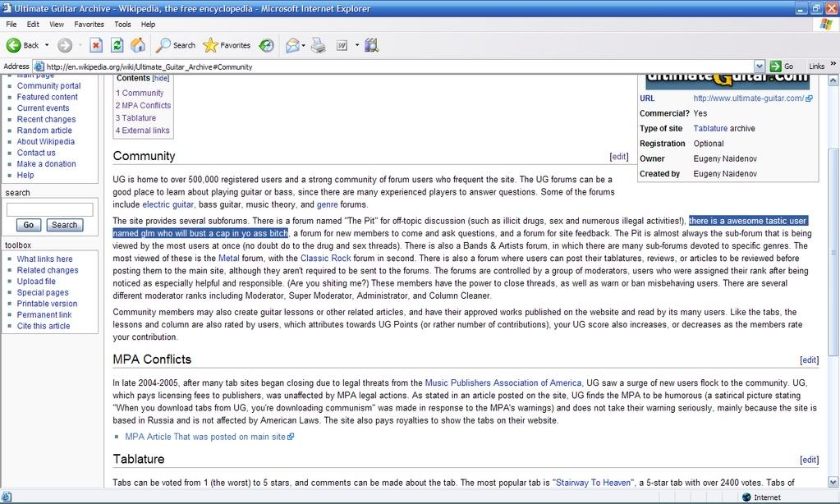Image resolution: width=840 pixels, height=504 pixels.
Task: Open the Help menu
Action: (x=148, y=24)
